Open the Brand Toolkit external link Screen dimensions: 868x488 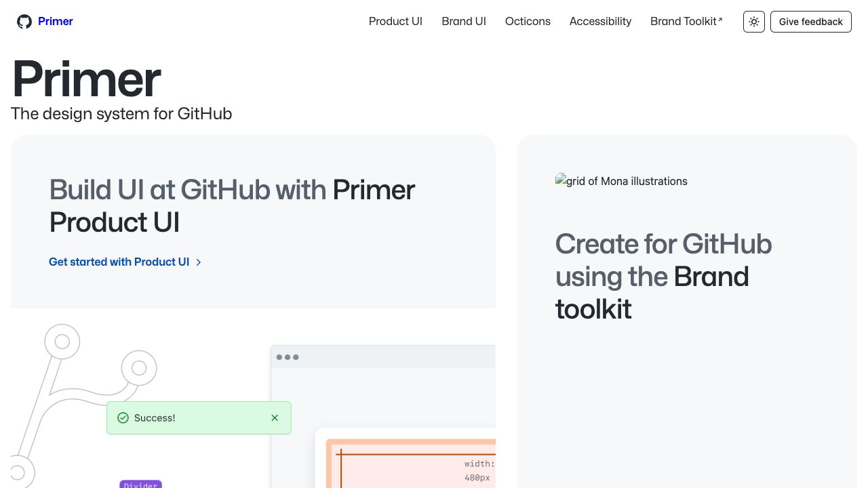(x=684, y=21)
